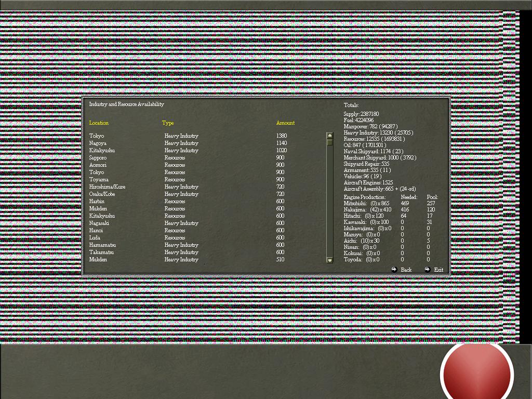Click the arrow icon beside Back
The image size is (532, 399).
click(x=394, y=270)
